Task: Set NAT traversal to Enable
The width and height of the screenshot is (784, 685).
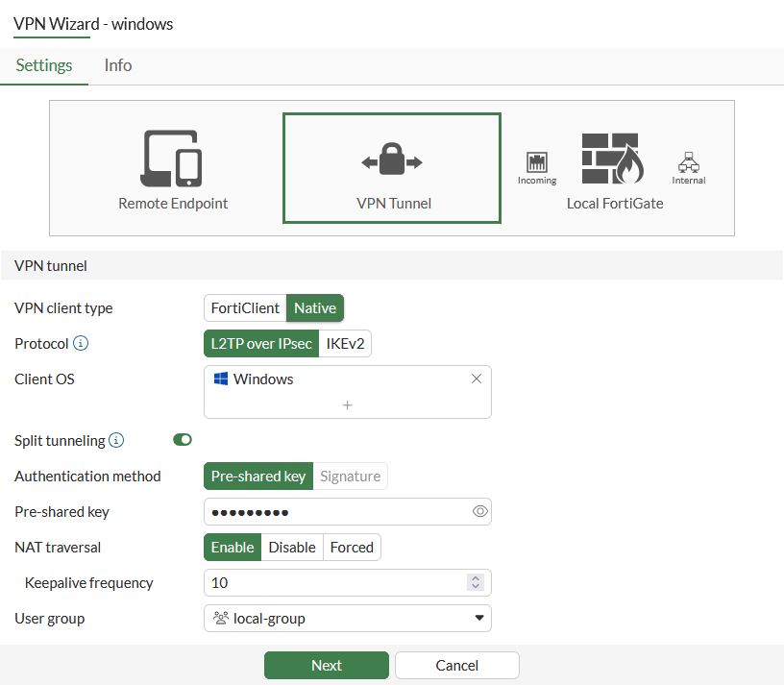Action: pos(233,547)
